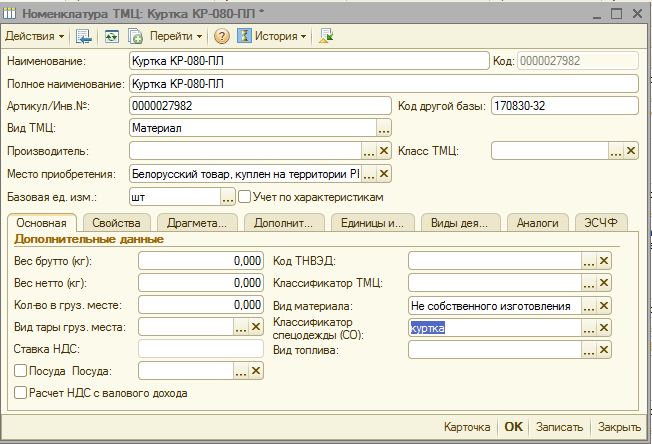The image size is (652, 444).
Task: Click the copy-with-plus toolbar icon
Action: point(135,36)
